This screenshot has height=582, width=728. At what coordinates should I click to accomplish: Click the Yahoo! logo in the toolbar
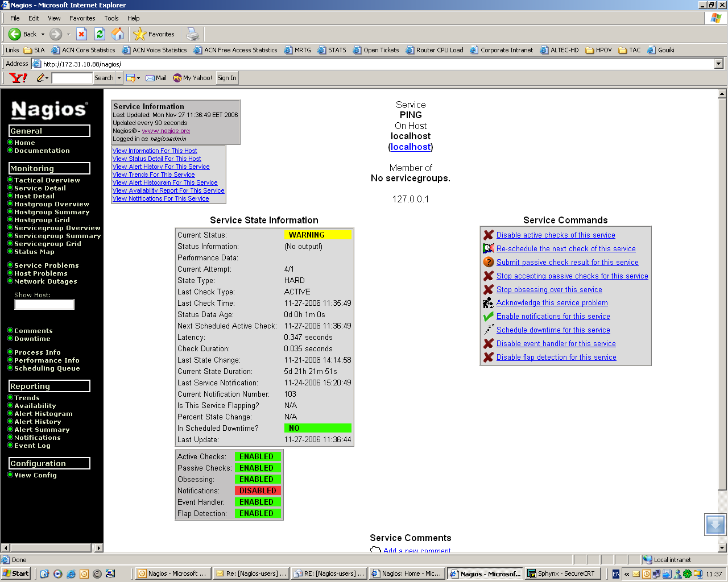point(18,78)
